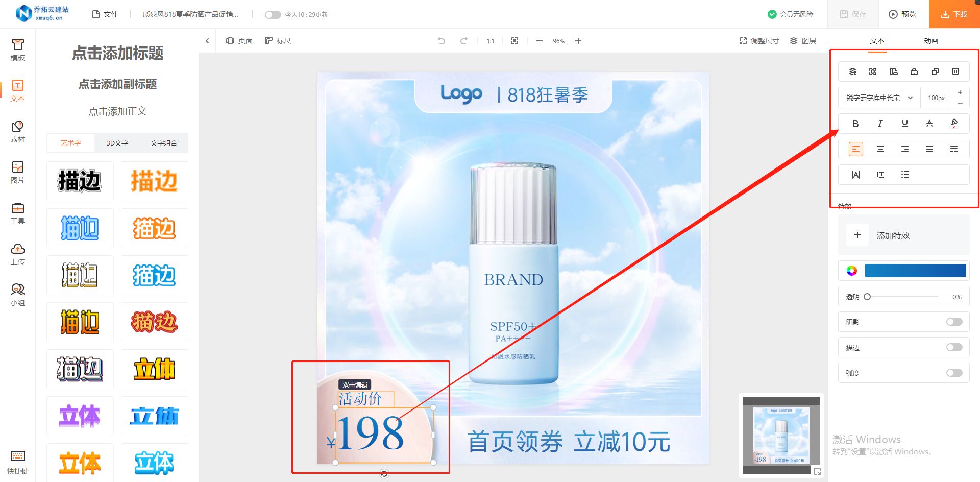Viewport: 980px width, 482px height.
Task: Delete the selected text element
Action: [x=955, y=71]
